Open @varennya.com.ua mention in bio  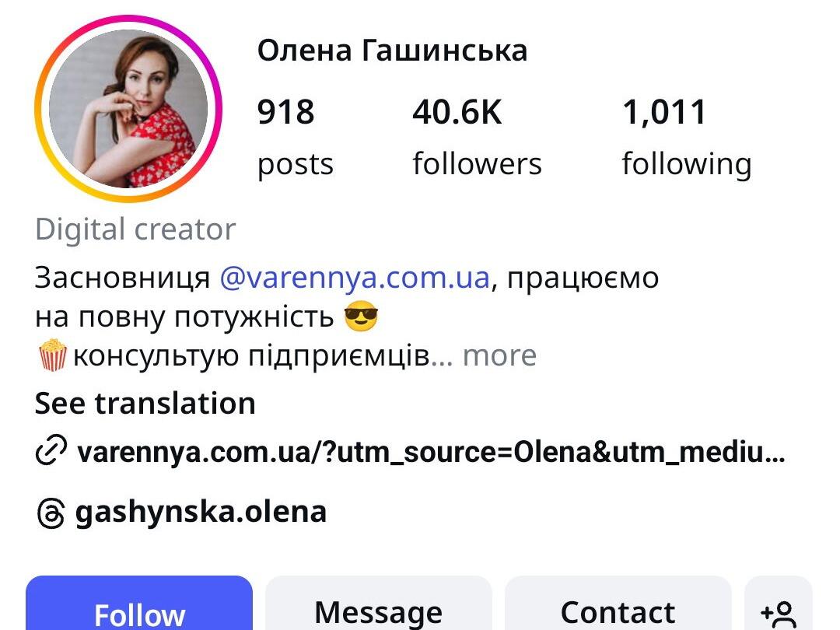[355, 278]
